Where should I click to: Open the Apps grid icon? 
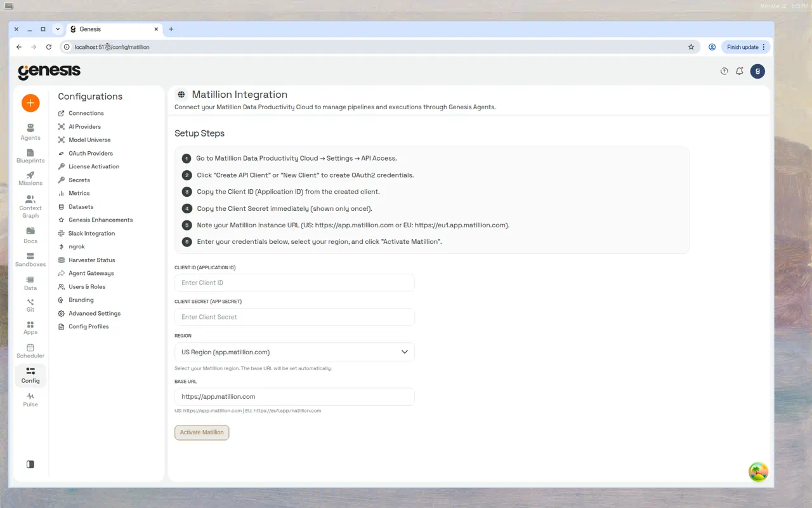click(x=30, y=328)
